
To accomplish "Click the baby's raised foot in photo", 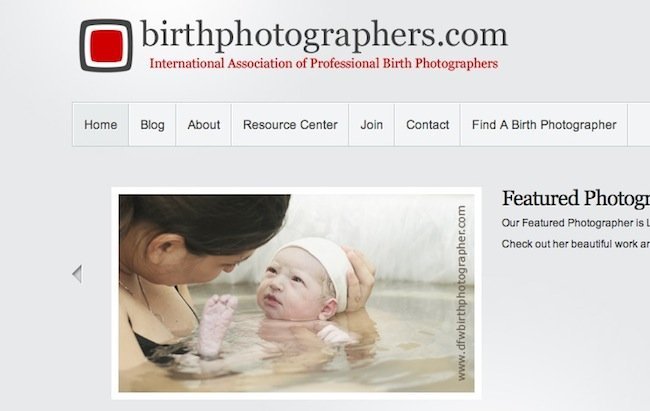I will pyautogui.click(x=216, y=324).
